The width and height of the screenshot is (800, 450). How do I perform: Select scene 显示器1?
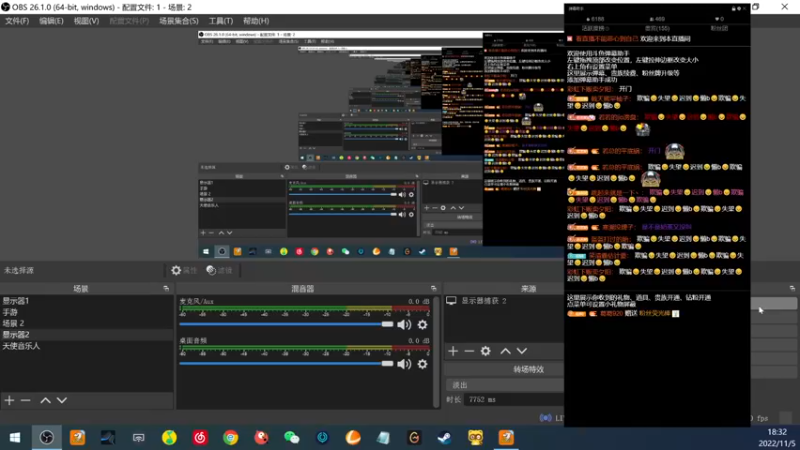[x=87, y=301]
